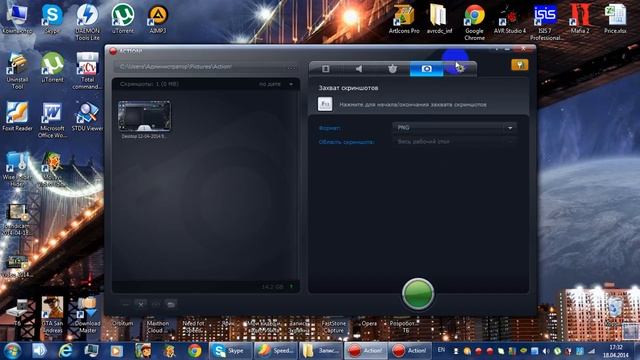Viewport: 640px width, 360px height.
Task: Open Wise Folder Hider desktop shortcut
Action: (17, 169)
